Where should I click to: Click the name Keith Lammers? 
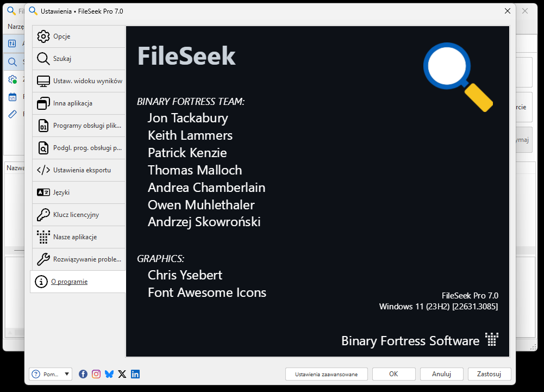point(190,135)
